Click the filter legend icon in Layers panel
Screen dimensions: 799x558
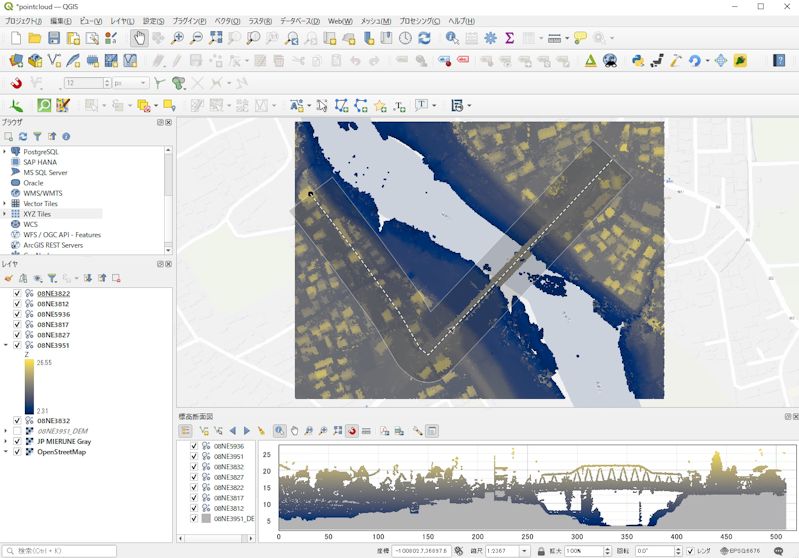coord(52,278)
